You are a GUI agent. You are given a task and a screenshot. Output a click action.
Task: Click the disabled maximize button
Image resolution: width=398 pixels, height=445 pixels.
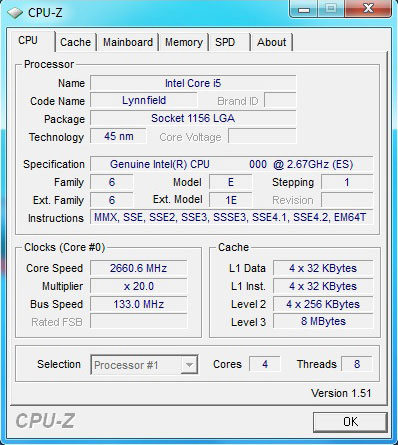331,9
